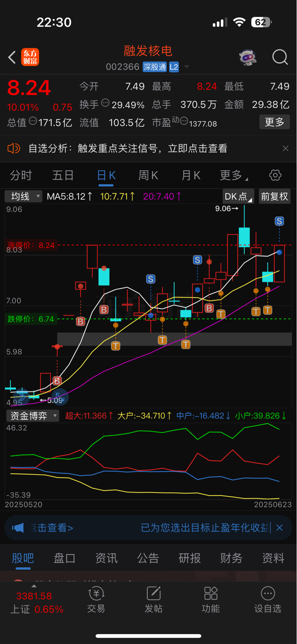297x644 pixels.
Task: Tap the 深股通 badge
Action: click(x=154, y=67)
